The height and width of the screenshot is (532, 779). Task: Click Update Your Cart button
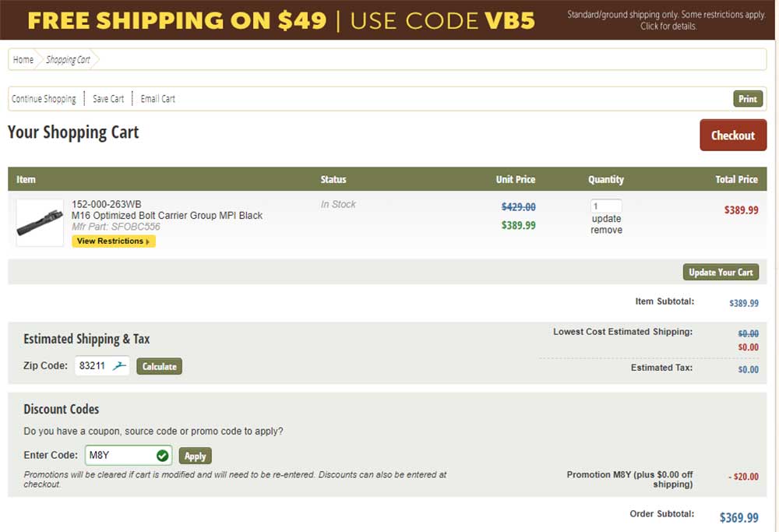721,272
